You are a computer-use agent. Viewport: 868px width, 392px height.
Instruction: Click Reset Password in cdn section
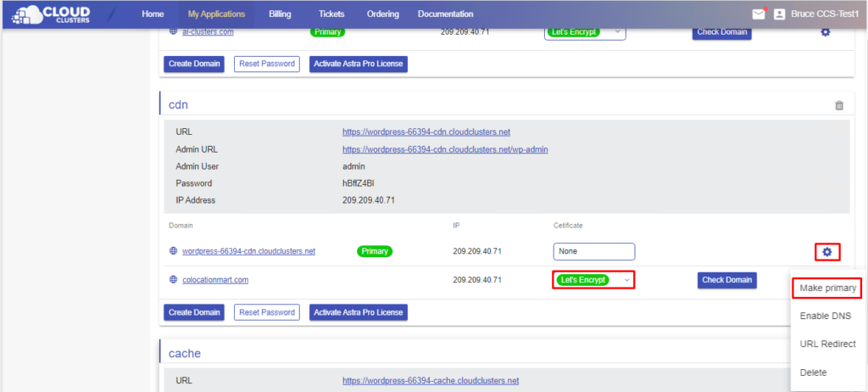(267, 312)
